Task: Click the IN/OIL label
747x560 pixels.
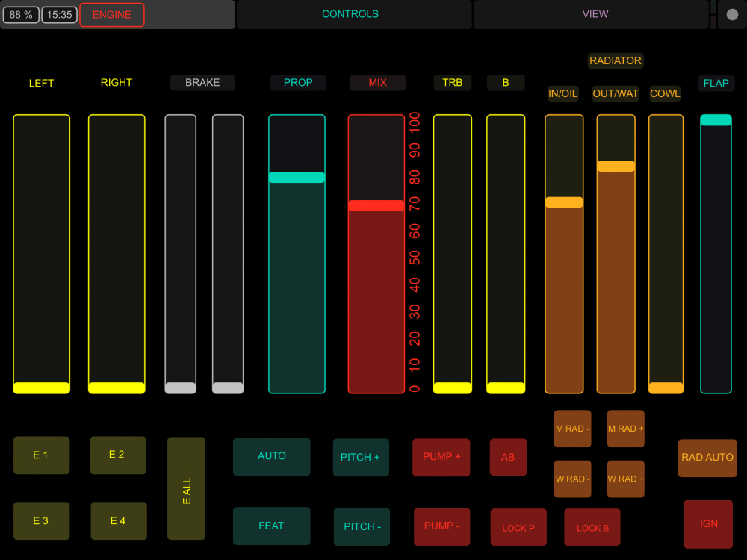Action: tap(563, 93)
